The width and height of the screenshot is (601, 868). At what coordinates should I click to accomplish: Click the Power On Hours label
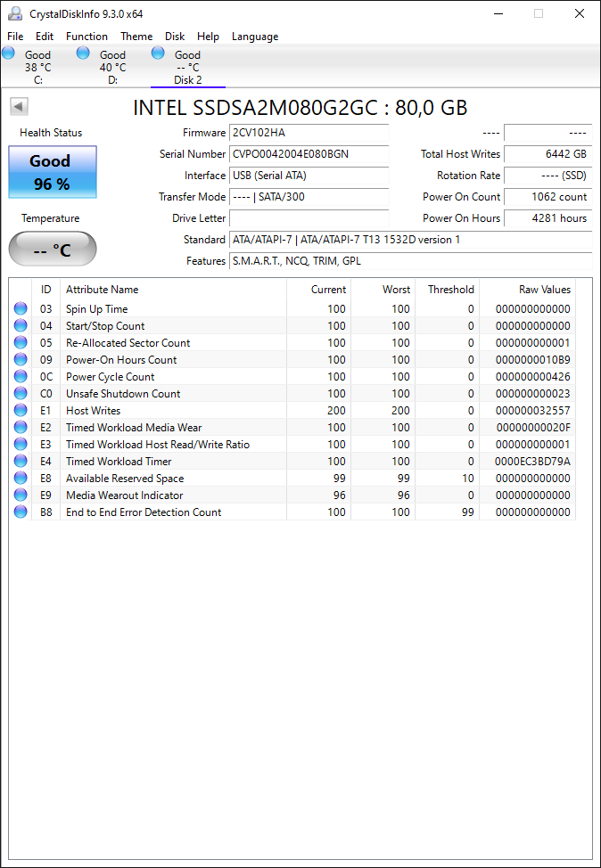461,218
